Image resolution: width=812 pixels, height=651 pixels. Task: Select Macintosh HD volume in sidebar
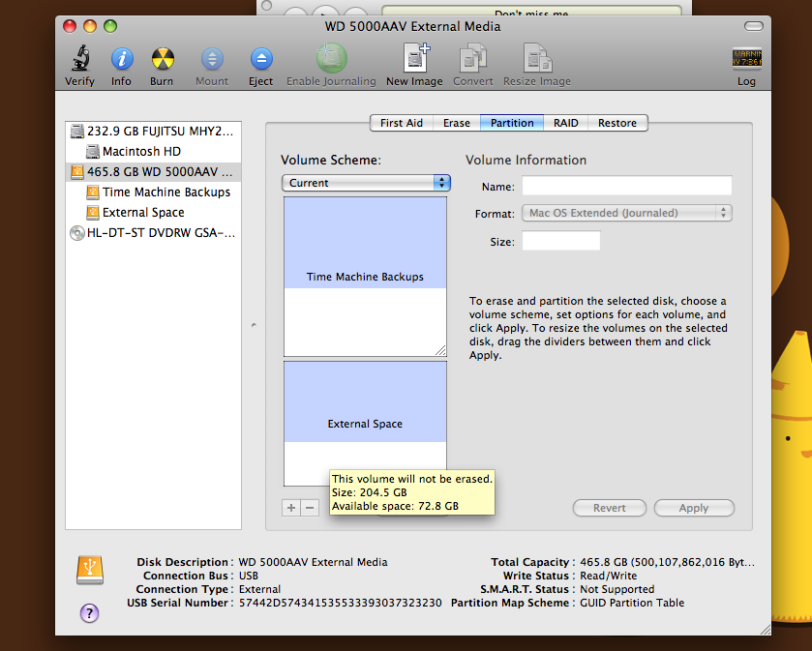[x=153, y=151]
